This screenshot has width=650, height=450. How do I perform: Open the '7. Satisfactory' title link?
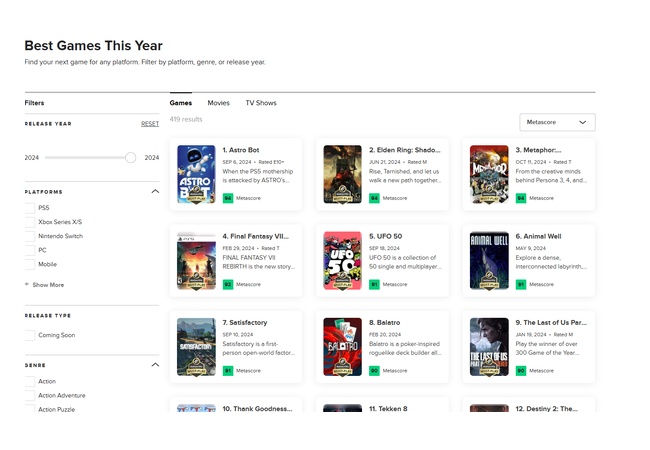[245, 322]
